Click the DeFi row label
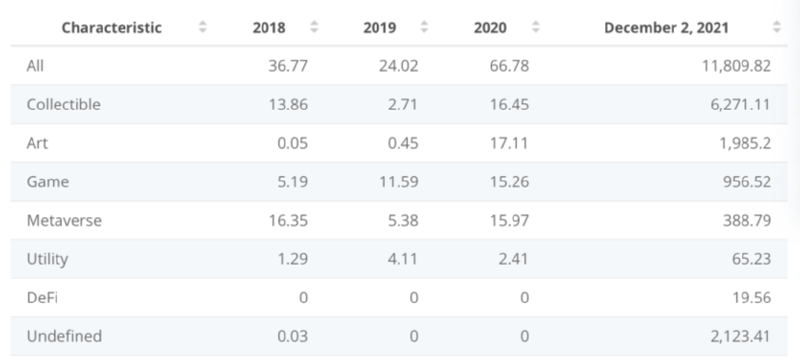This screenshot has width=800, height=362. pyautogui.click(x=42, y=298)
